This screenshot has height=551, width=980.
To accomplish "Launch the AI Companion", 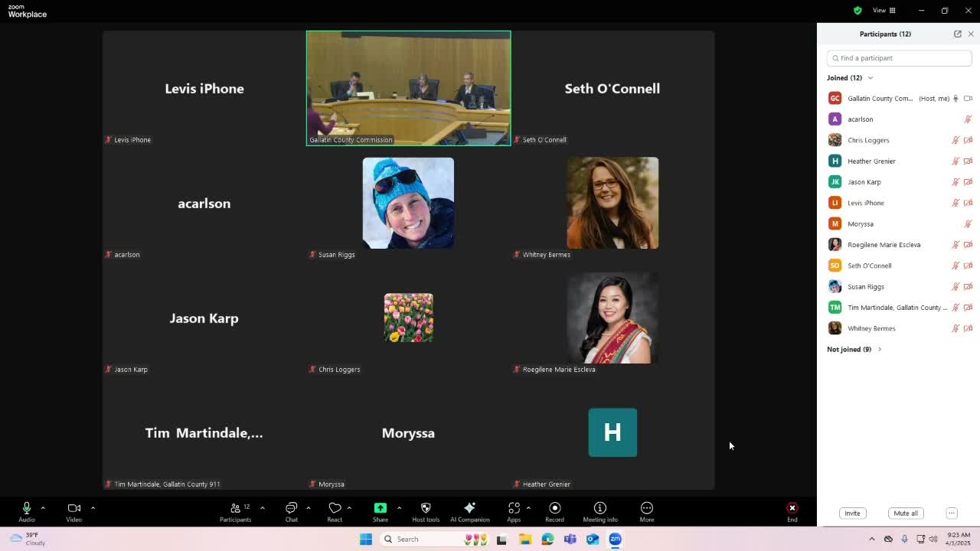I will (469, 511).
